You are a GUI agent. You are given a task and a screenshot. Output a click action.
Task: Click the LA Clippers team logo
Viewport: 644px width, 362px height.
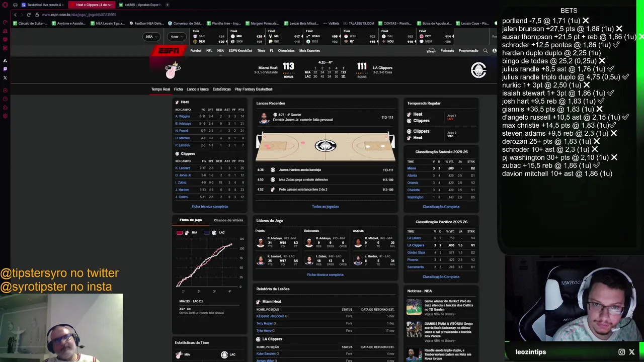(478, 70)
